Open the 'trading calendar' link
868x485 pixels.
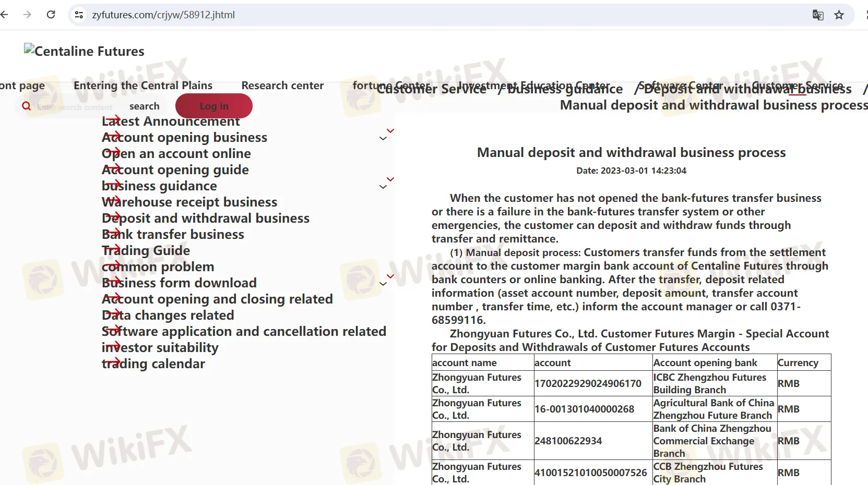pyautogui.click(x=153, y=363)
